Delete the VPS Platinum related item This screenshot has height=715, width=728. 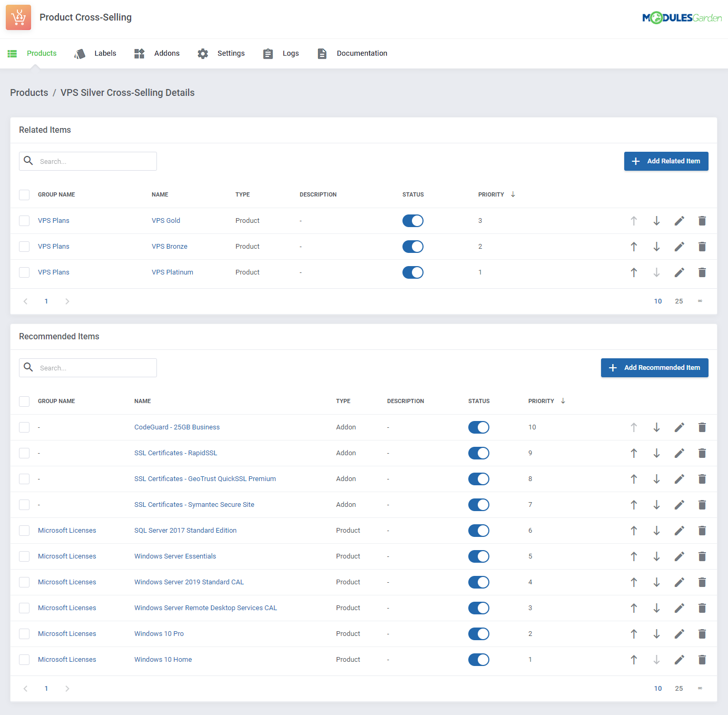[x=702, y=272]
